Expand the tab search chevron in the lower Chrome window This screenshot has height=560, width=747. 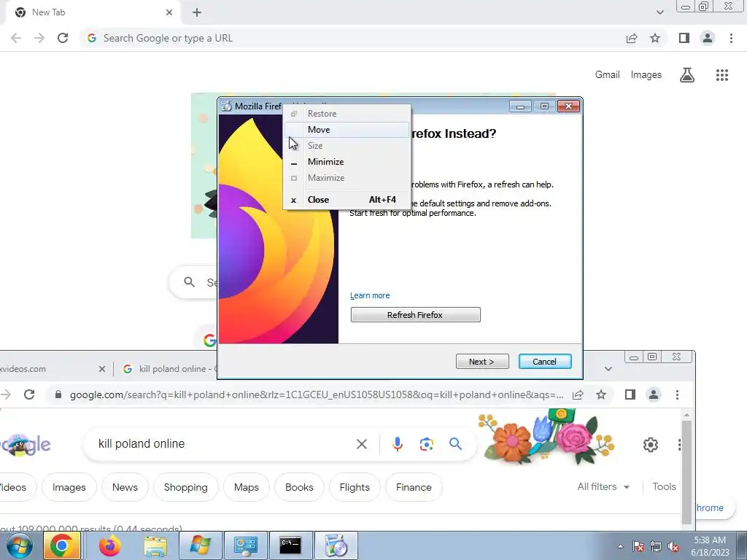click(608, 368)
